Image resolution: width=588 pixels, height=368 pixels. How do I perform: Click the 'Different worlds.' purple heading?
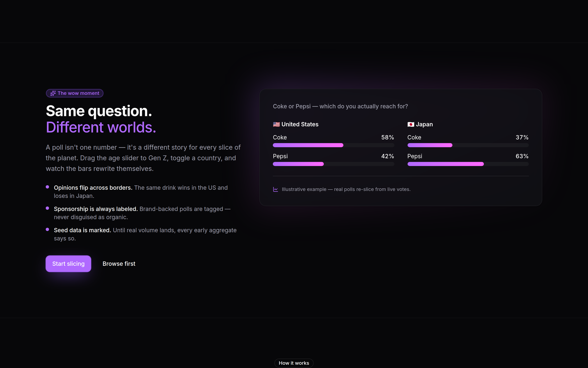click(101, 127)
